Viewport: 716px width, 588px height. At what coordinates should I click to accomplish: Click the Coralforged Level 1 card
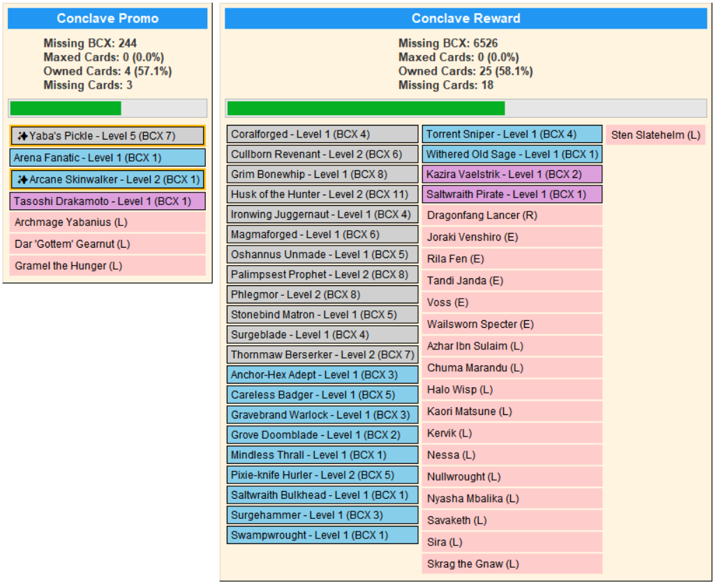coord(322,135)
